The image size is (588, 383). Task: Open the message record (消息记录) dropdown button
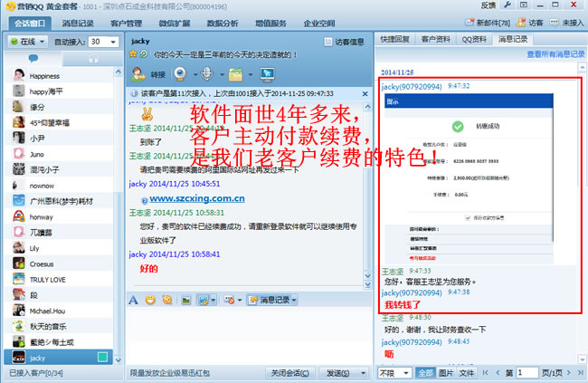point(272,300)
